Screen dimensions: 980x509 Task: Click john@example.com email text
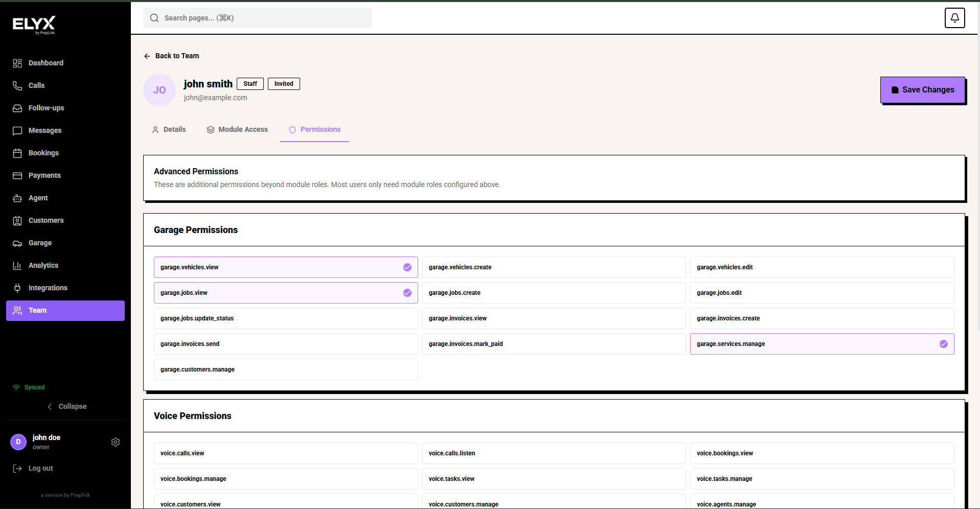pyautogui.click(x=215, y=98)
